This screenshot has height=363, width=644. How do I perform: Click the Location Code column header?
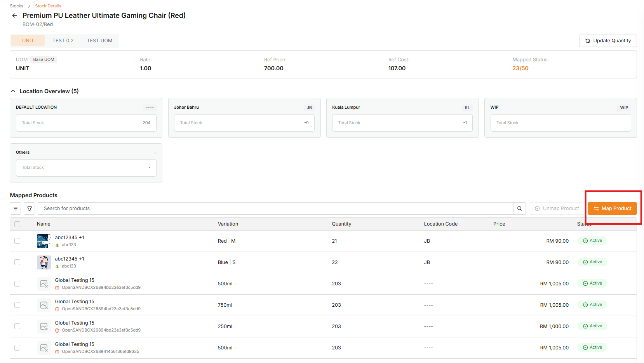441,224
